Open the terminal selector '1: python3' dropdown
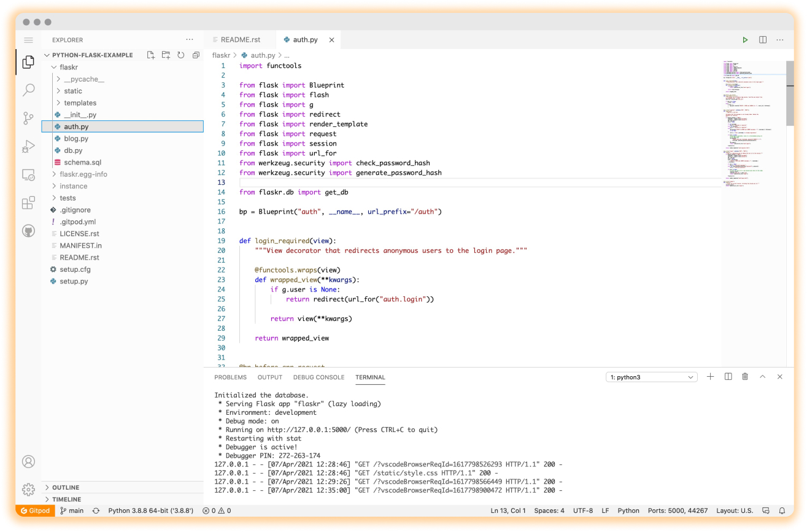 click(652, 377)
